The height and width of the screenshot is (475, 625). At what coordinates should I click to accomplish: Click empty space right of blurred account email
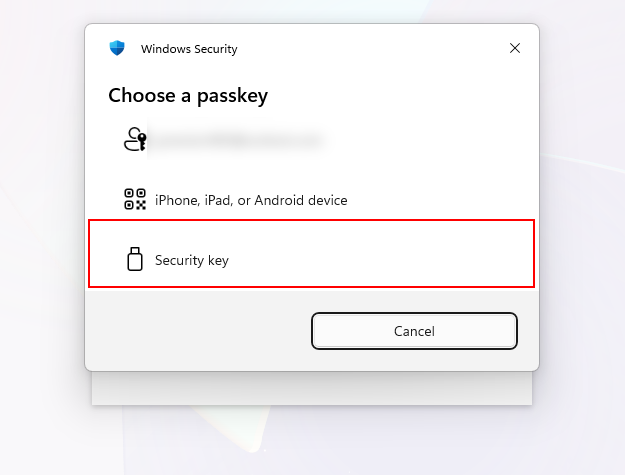[x=430, y=141]
